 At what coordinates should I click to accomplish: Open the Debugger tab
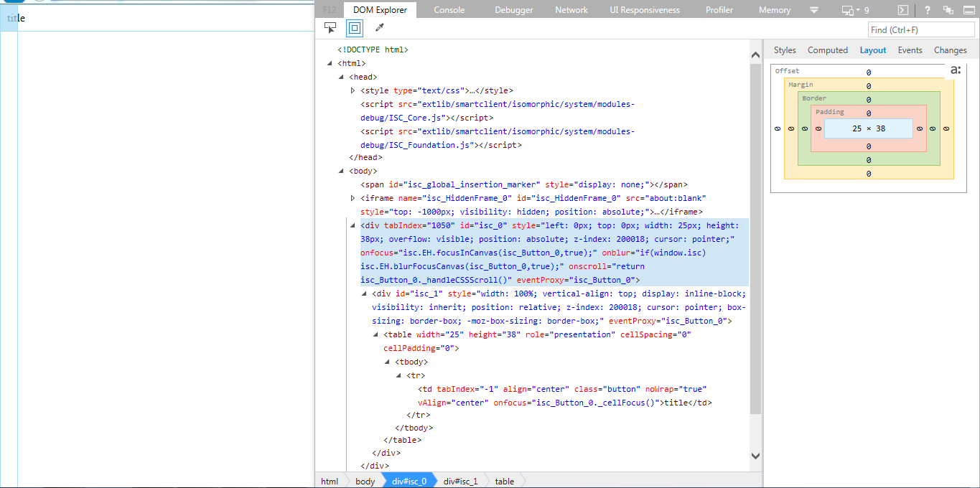514,10
